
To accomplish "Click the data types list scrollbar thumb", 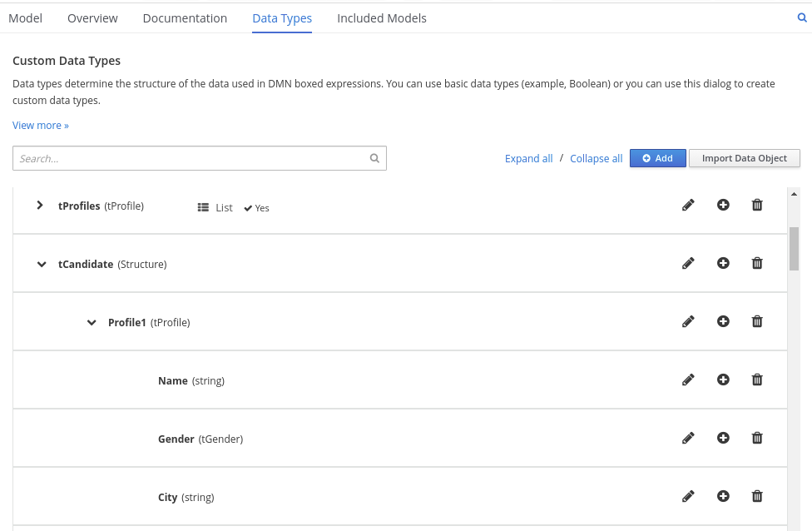I will click(x=794, y=249).
